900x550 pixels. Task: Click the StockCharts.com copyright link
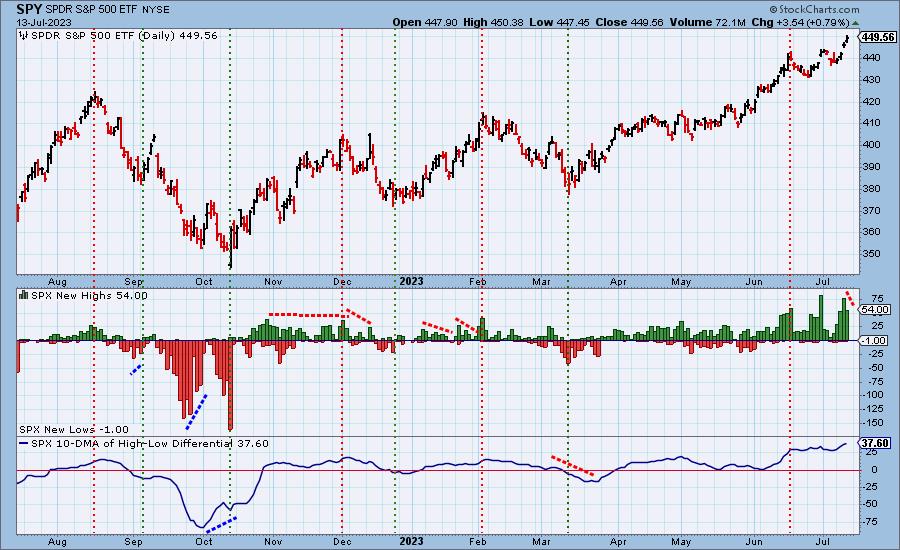814,9
